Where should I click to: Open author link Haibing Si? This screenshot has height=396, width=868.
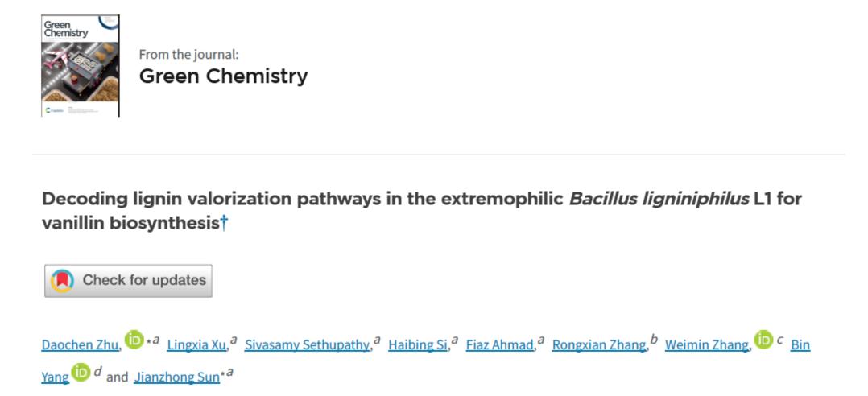pos(418,345)
